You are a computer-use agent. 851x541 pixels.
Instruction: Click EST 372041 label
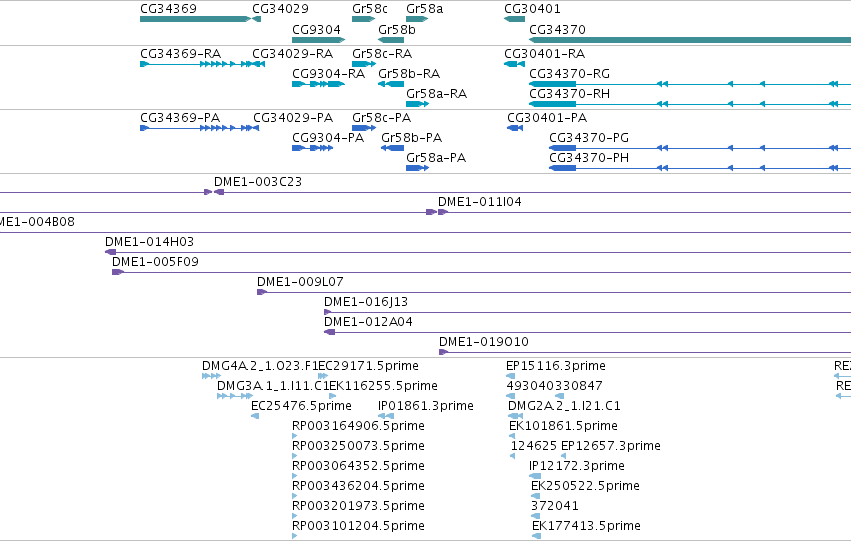555,506
